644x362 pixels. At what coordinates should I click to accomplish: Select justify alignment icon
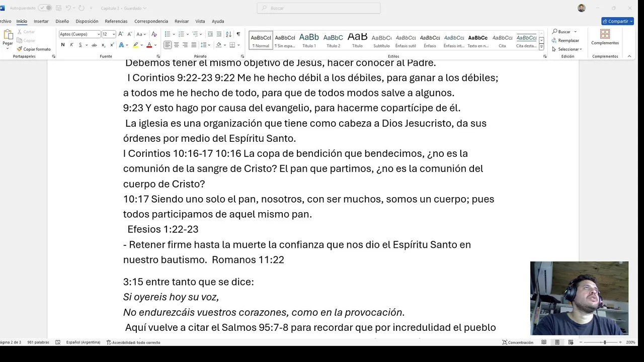click(x=193, y=45)
